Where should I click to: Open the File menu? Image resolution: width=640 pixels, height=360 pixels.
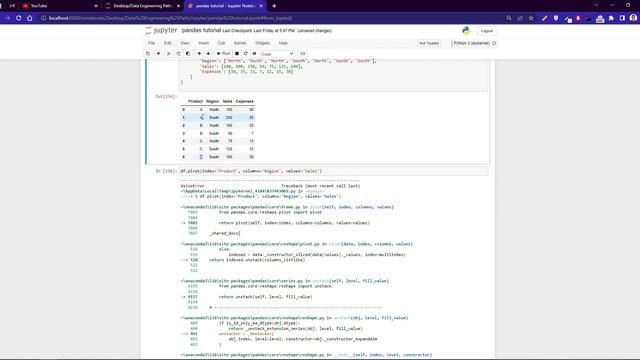(x=151, y=43)
